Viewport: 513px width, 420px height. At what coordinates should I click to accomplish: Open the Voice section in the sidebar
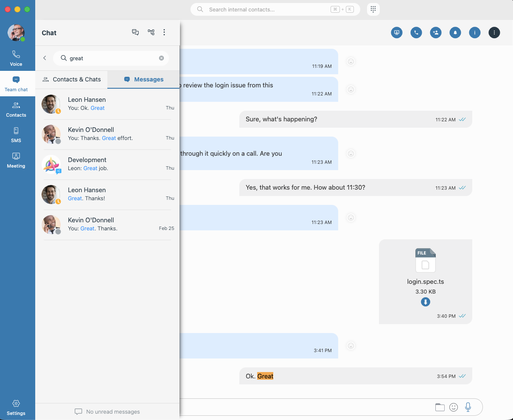click(x=16, y=58)
